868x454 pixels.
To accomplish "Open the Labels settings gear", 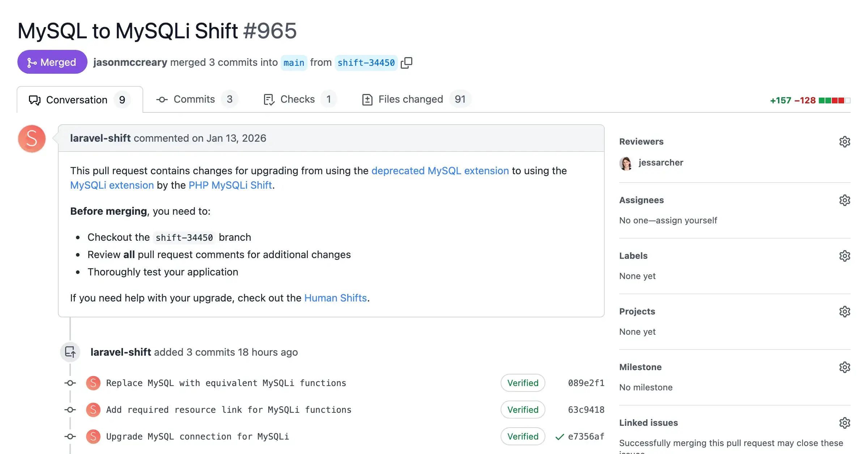I will coord(844,256).
